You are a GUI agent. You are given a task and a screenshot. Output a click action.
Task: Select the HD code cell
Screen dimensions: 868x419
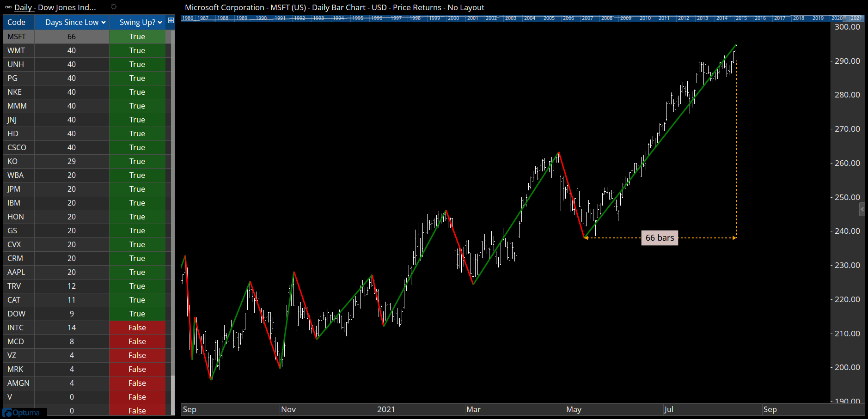click(x=18, y=134)
